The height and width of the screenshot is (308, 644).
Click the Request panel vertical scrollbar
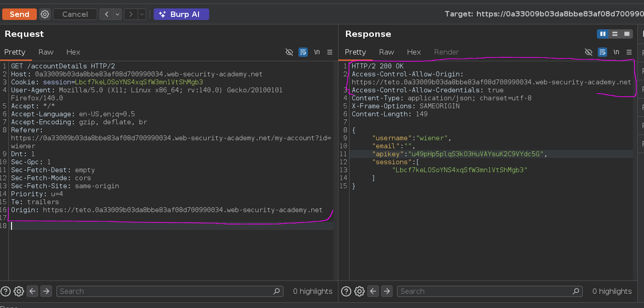pos(335,171)
